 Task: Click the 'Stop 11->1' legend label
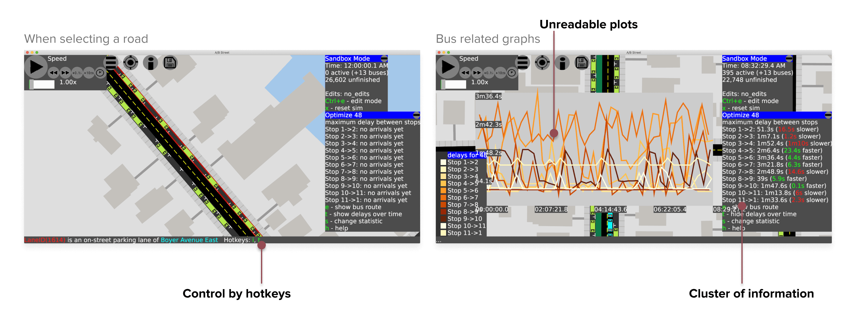pyautogui.click(x=465, y=233)
